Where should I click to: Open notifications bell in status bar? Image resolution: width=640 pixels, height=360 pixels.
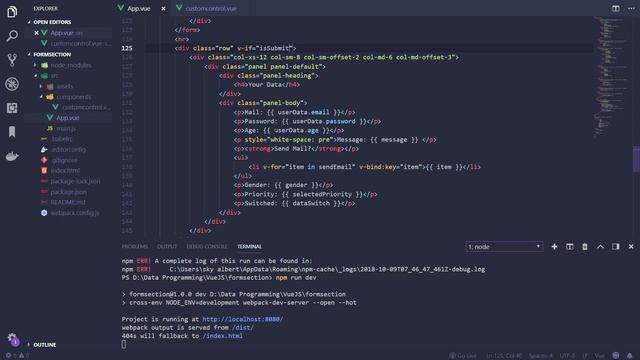point(630,356)
